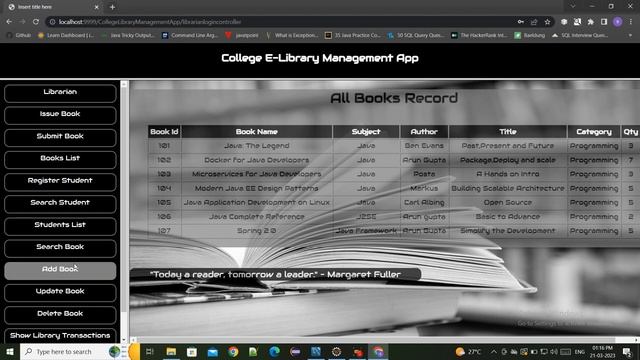Open the volume control in system tray
This screenshot has width=640, height=360.
coord(554,351)
